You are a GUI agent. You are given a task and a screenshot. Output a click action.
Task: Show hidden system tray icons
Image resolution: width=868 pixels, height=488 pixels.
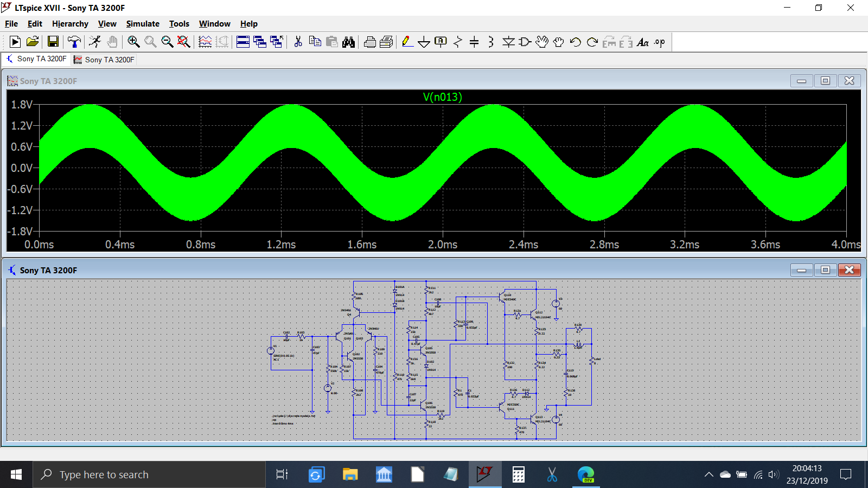coord(709,474)
